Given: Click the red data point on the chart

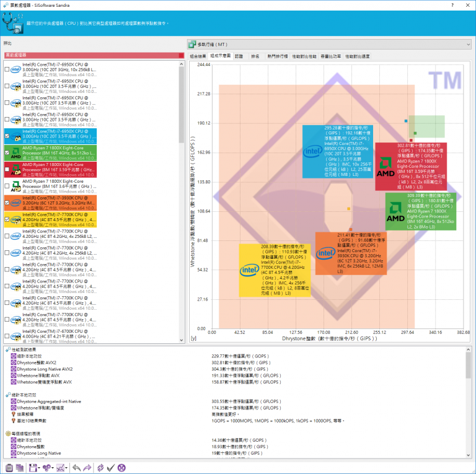Looking at the screenshot, I should (x=411, y=140).
